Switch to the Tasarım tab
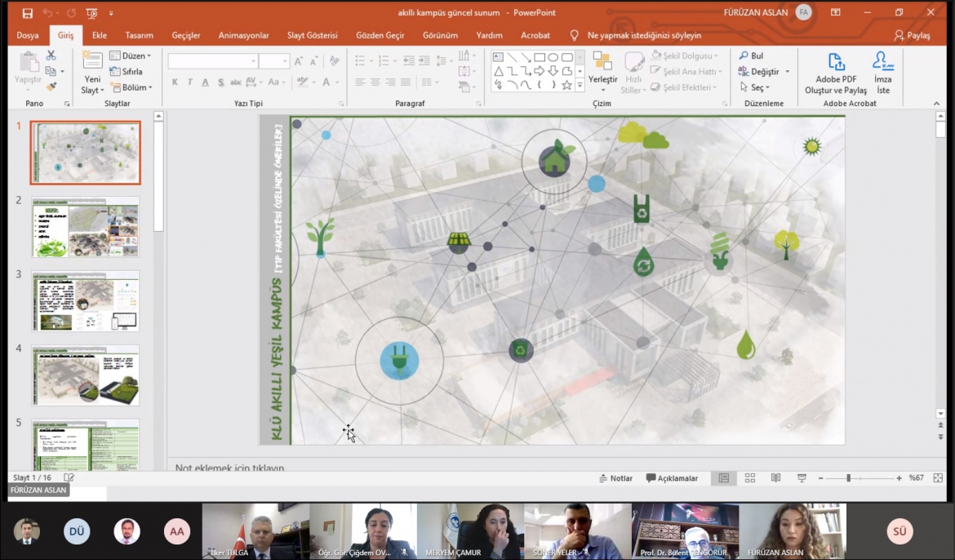955x560 pixels. (x=139, y=35)
